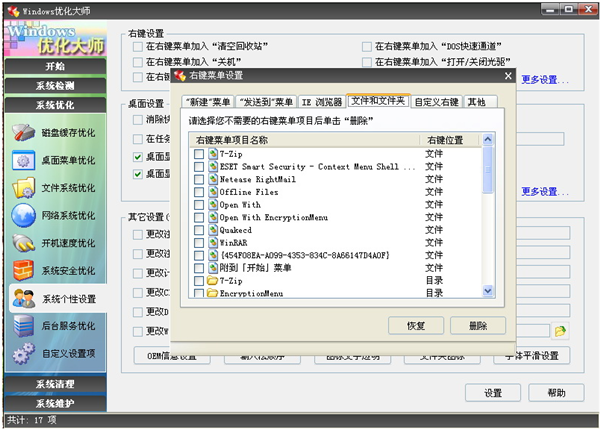
Task: Expand the 系统维护 sidebar section
Action: point(55,403)
